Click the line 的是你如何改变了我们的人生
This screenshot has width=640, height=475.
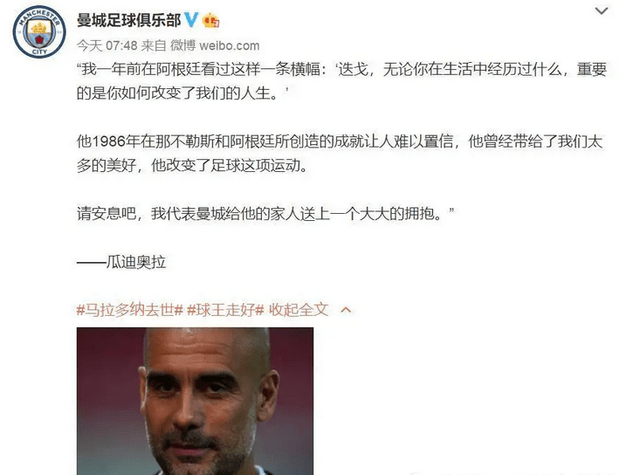(182, 93)
